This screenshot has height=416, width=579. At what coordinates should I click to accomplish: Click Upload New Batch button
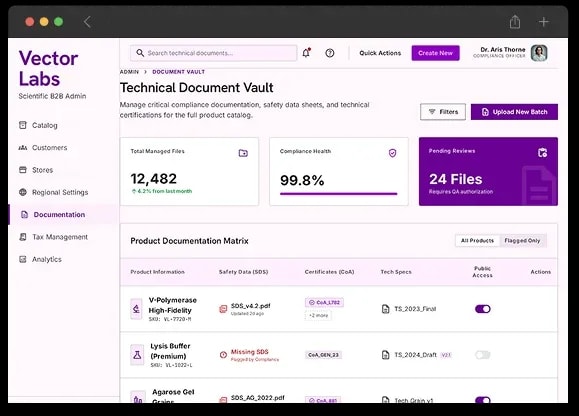click(x=514, y=112)
